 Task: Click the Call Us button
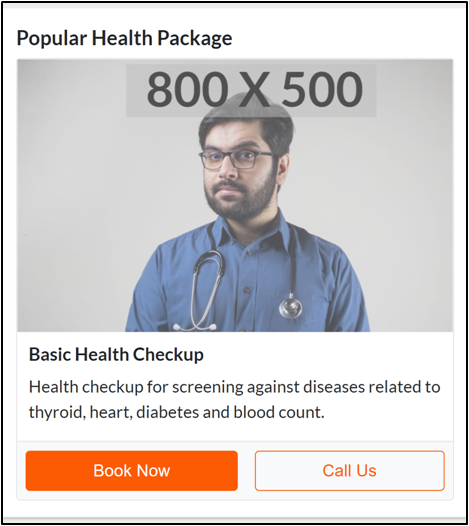point(350,471)
